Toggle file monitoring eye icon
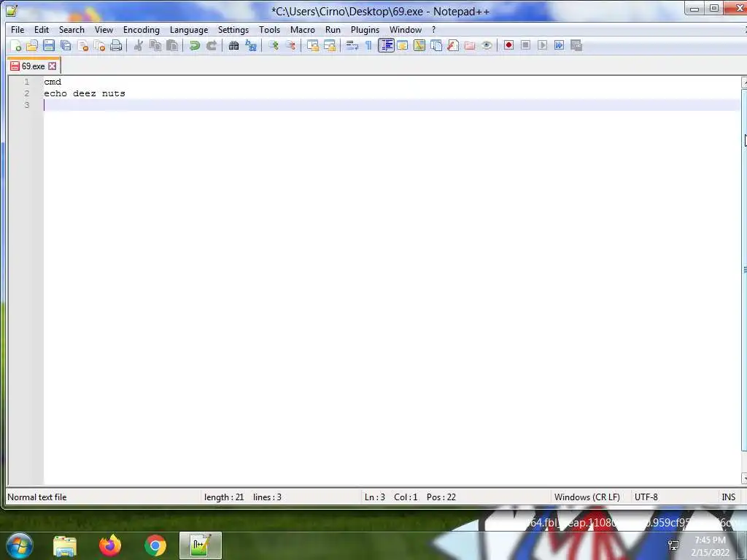 coord(487,46)
